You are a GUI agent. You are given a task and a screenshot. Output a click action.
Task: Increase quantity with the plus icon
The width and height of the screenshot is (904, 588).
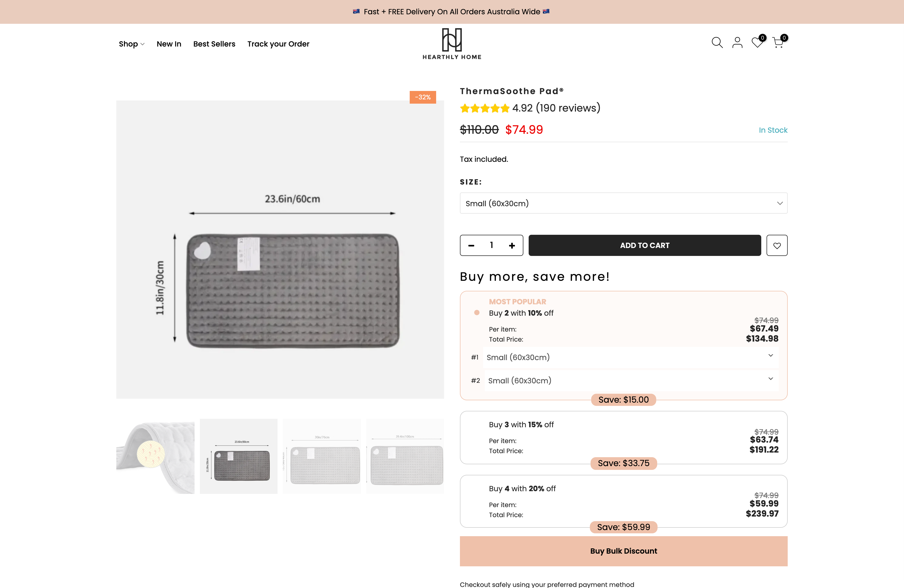512,245
